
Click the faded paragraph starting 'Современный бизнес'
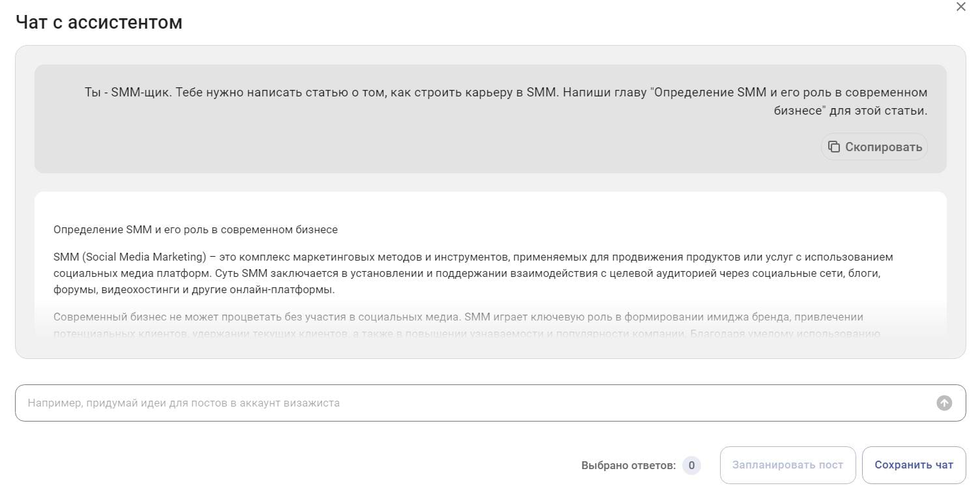click(467, 325)
